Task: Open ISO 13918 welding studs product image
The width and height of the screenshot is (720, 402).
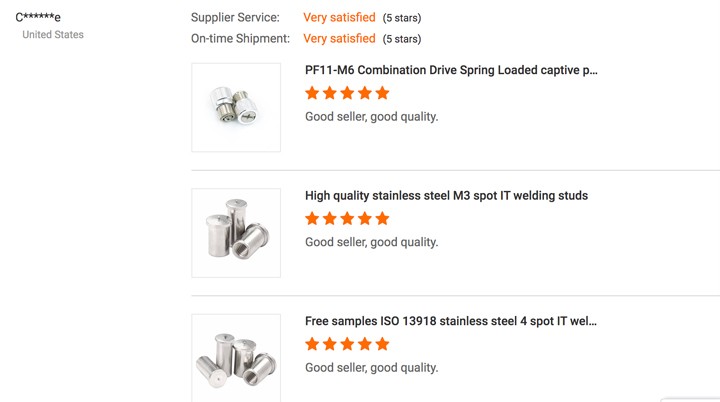Action: (x=236, y=358)
